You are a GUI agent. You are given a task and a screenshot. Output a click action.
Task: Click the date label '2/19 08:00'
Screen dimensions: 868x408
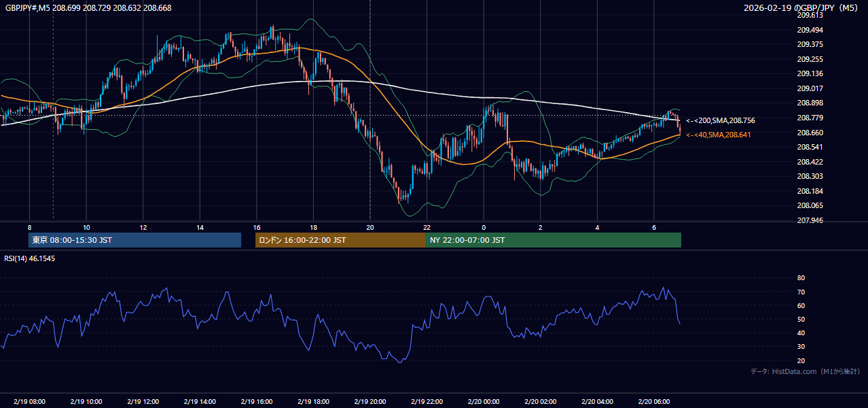click(x=29, y=402)
